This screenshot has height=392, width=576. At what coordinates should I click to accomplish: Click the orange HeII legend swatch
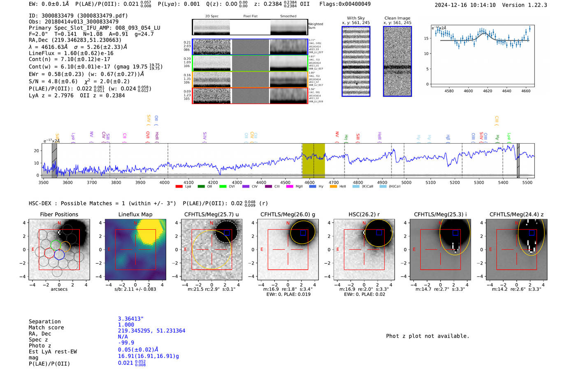tap(333, 186)
